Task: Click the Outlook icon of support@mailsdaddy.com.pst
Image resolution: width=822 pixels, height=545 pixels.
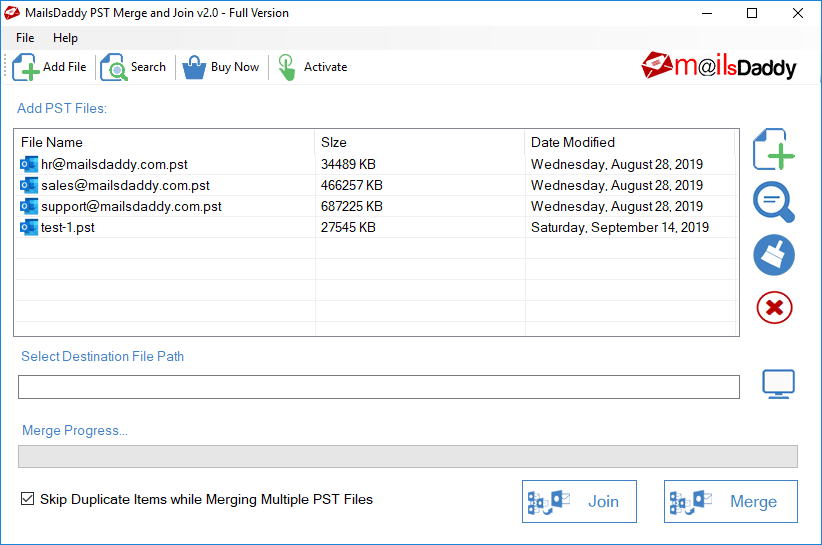Action: (29, 206)
